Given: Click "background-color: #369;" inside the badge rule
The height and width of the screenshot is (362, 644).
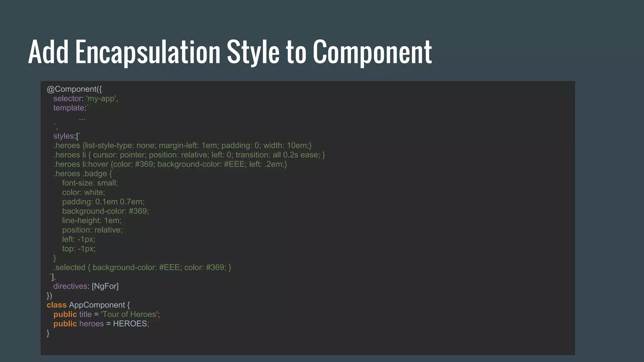Looking at the screenshot, I should pos(105,211).
